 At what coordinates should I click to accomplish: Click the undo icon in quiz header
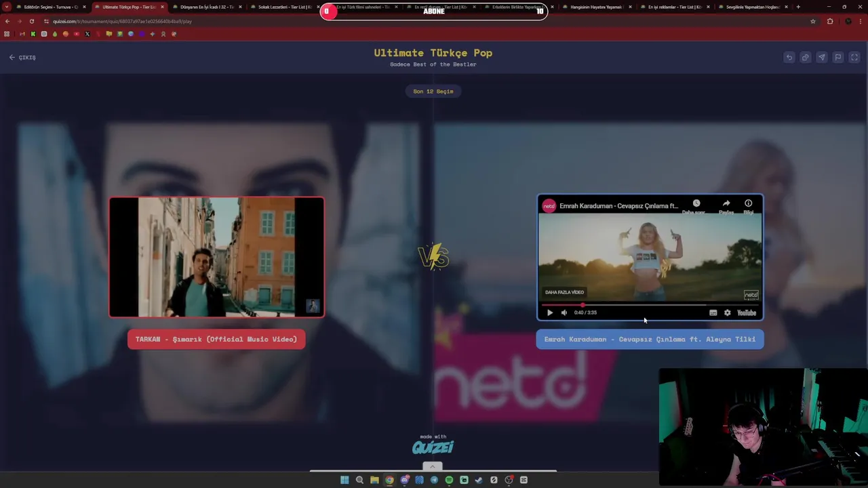[x=789, y=58]
